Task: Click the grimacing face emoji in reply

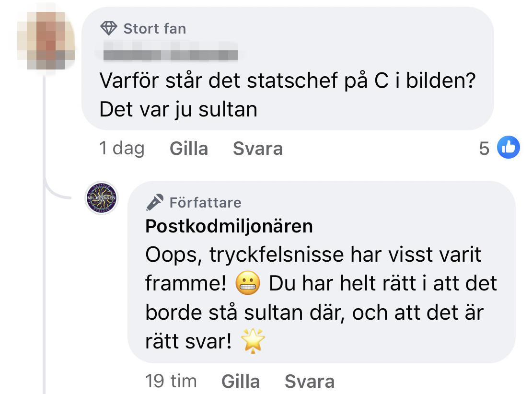Action: [x=248, y=285]
